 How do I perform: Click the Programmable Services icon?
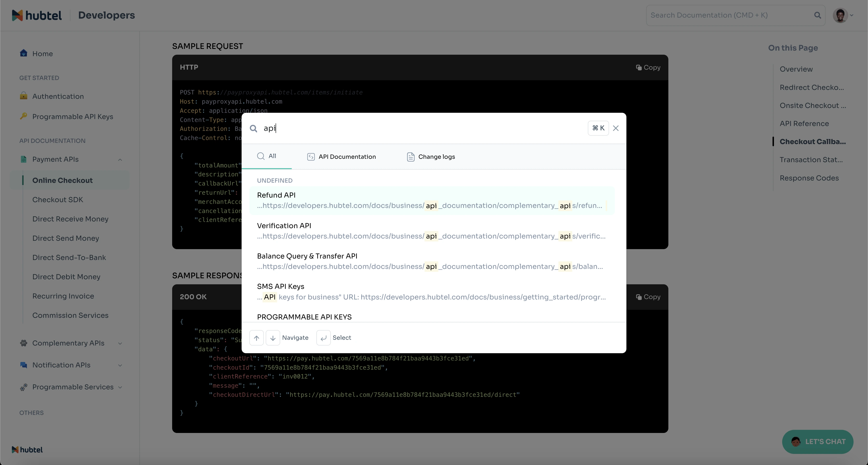click(23, 387)
